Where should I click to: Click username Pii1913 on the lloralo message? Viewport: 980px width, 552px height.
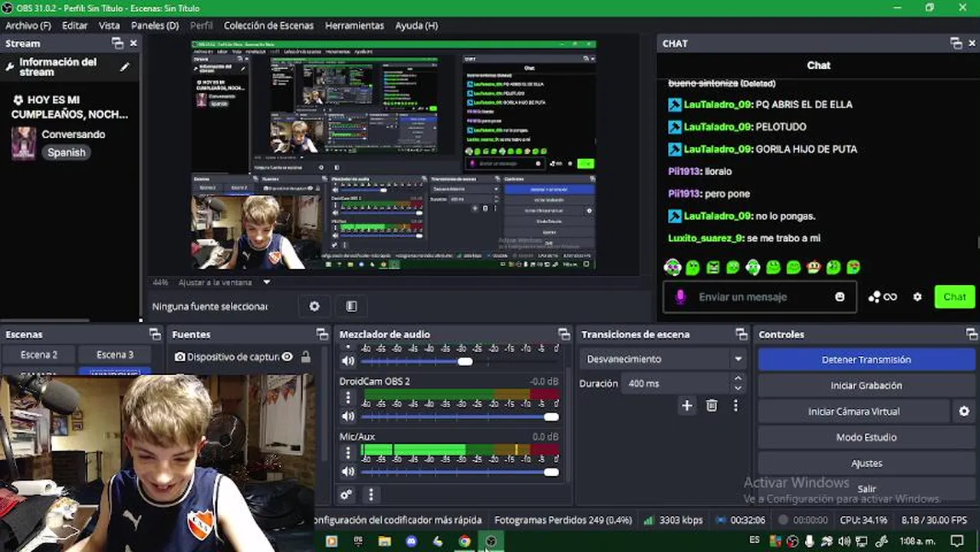click(683, 171)
